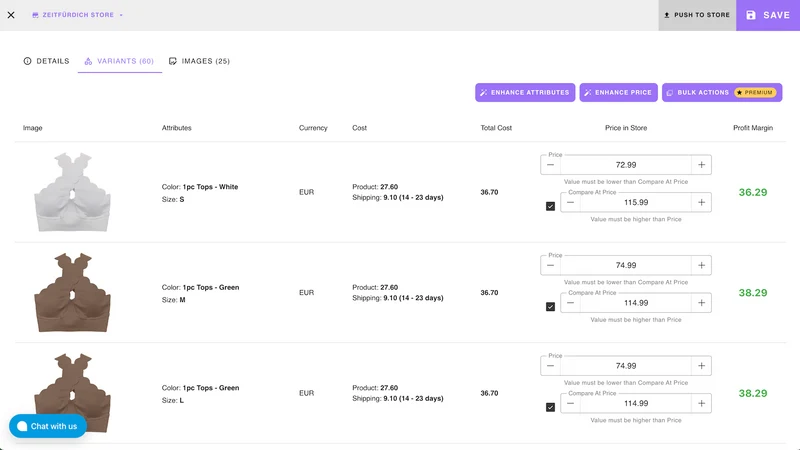Click the store icon beside Zeitfürdich Store
The width and height of the screenshot is (800, 450).
35,15
